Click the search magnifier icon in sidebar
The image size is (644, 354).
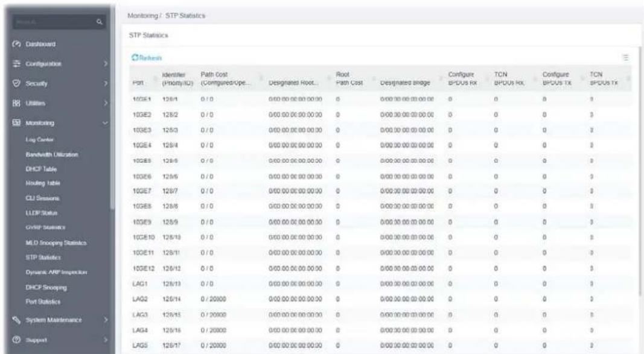[x=100, y=22]
